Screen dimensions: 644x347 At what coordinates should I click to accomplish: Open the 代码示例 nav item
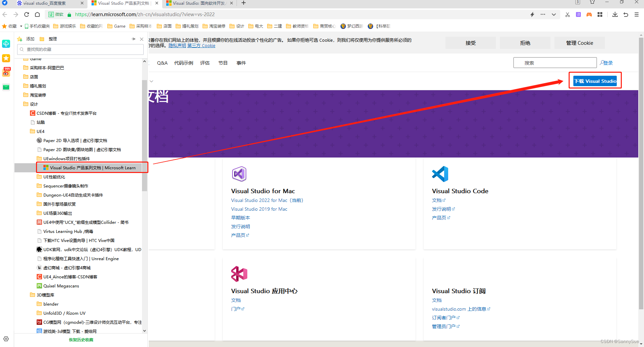[184, 63]
